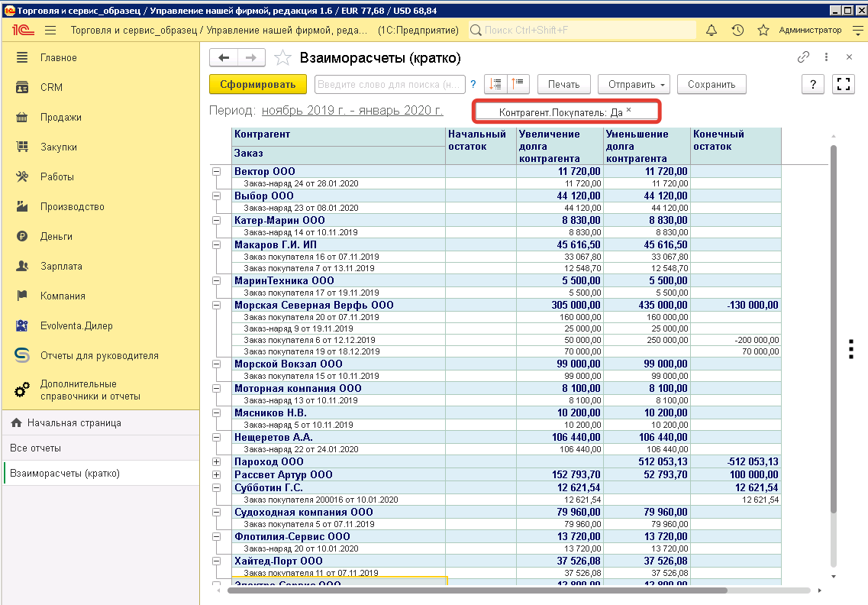Open service settings icon next to Администратор

(858, 31)
